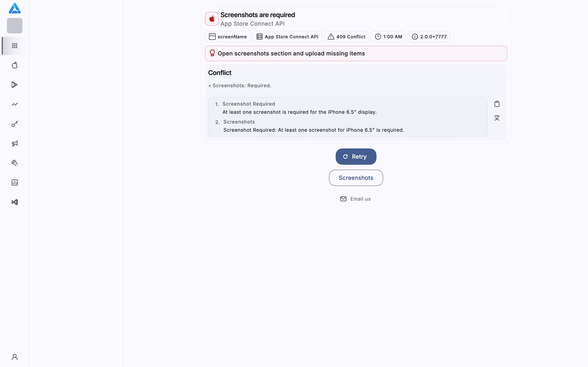588x367 pixels.
Task: Copy error details with clipboard icon
Action: coord(497,104)
